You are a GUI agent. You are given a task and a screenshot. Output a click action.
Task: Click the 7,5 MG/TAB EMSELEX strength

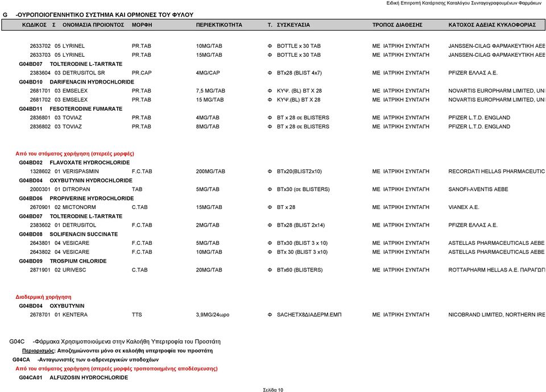[x=210, y=91]
